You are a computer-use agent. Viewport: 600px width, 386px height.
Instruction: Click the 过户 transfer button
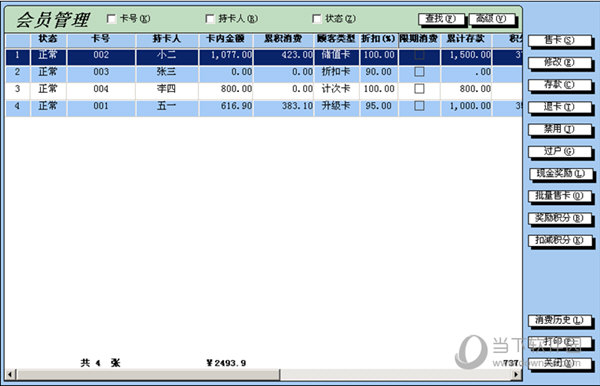(560, 151)
